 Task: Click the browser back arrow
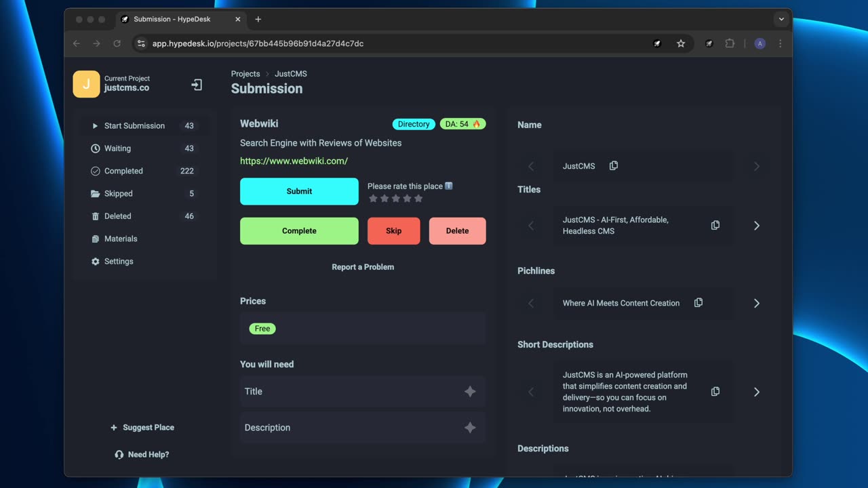77,43
